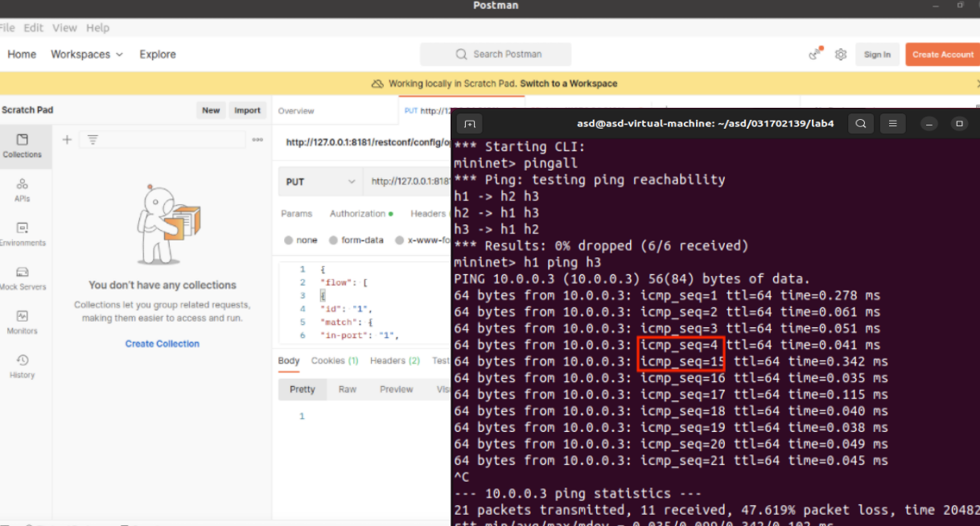Open the PUT method dropdown
980x526 pixels.
(x=320, y=182)
